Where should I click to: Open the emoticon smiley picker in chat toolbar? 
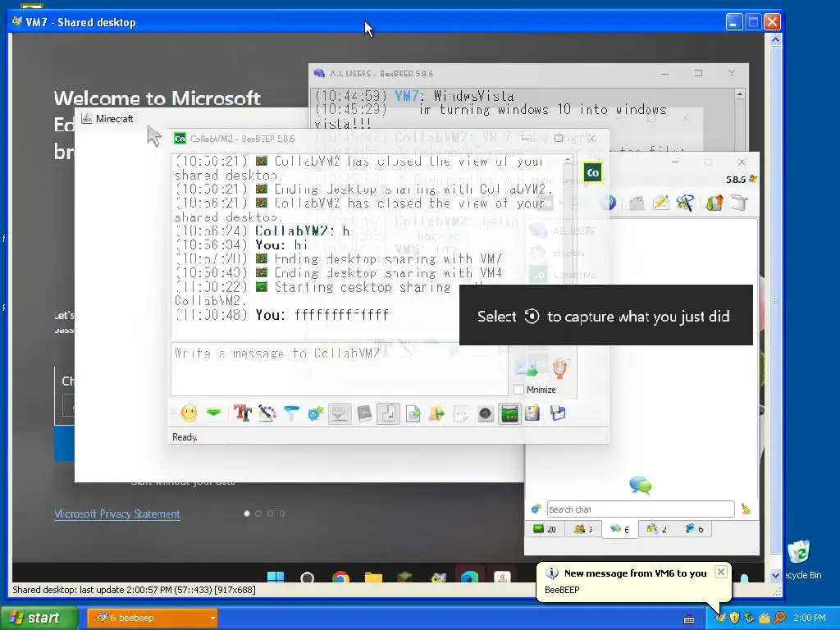189,413
